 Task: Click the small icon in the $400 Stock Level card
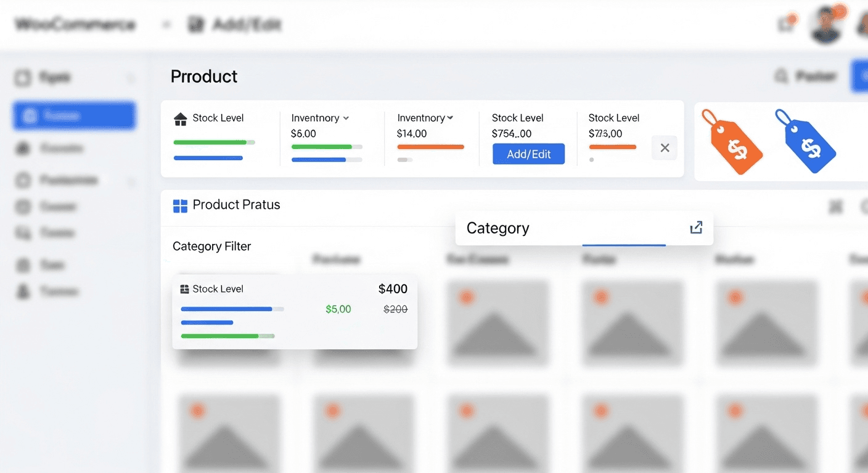184,289
